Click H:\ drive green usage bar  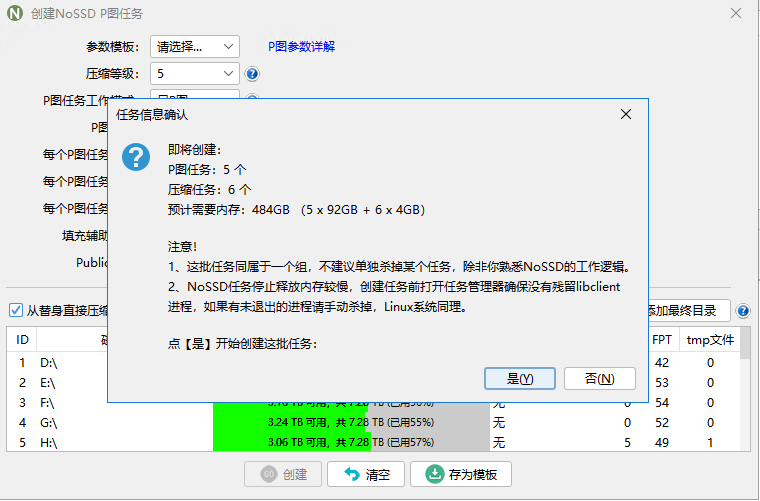pyautogui.click(x=290, y=442)
